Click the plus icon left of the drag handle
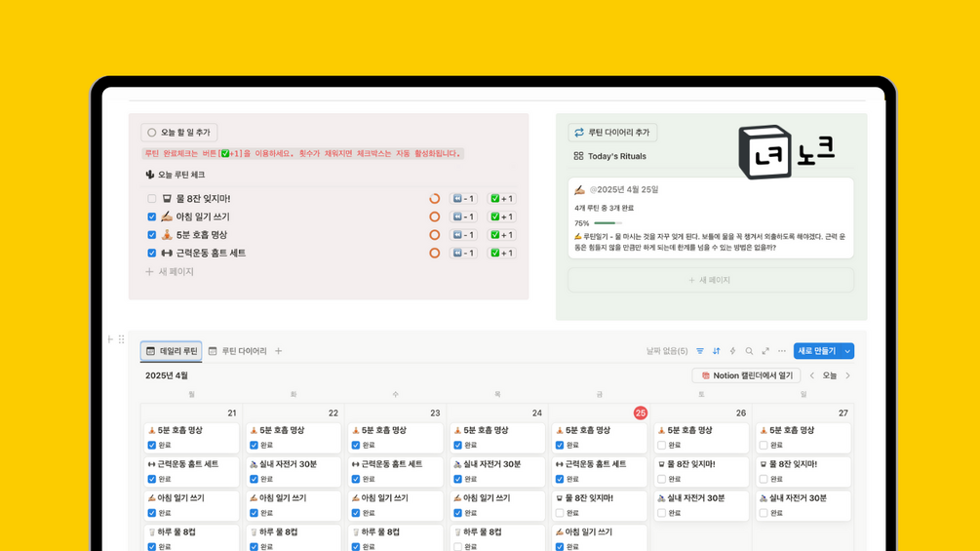Viewport: 980px width, 551px height. tap(110, 339)
